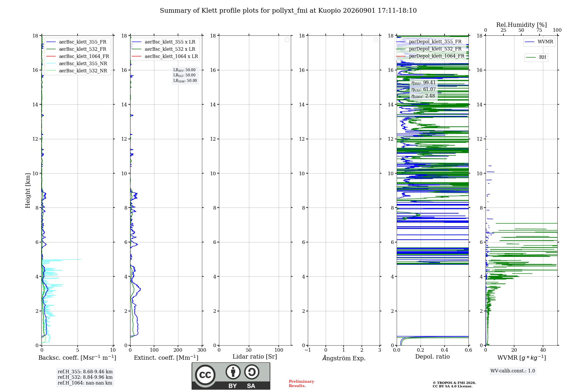
Task: Click the η532: 61.07 annotation
Action: click(424, 89)
